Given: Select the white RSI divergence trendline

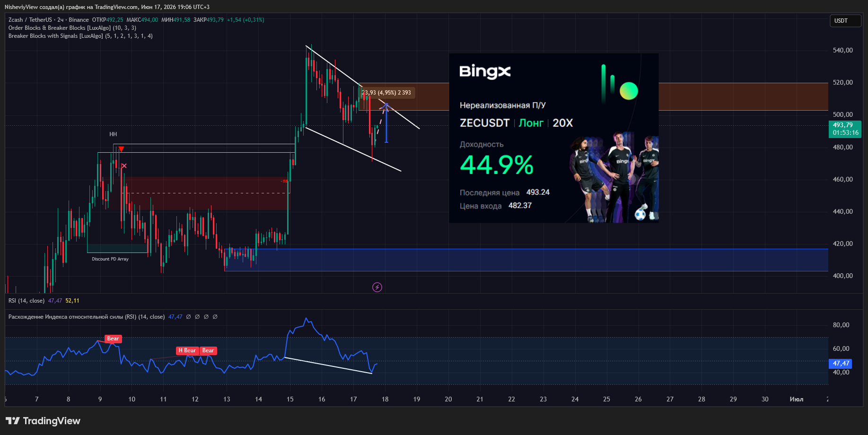Looking at the screenshot, I should coord(328,365).
